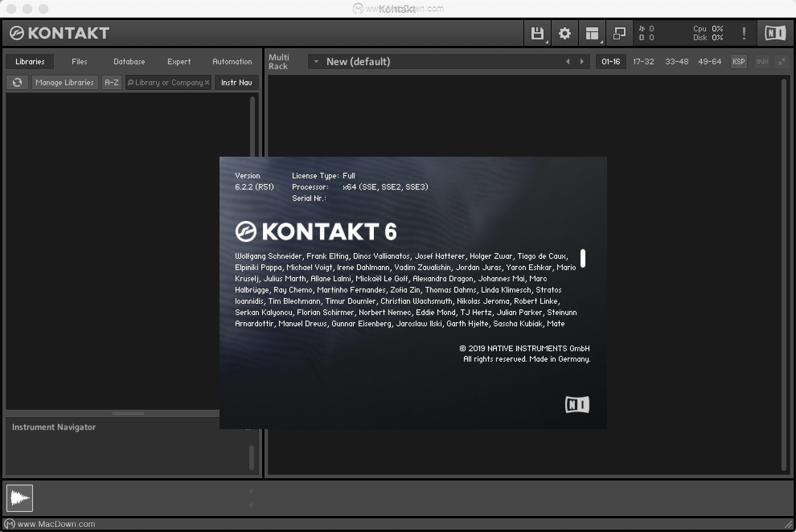Image resolution: width=796 pixels, height=532 pixels.
Task: Select rack page 17-32
Action: click(x=643, y=61)
